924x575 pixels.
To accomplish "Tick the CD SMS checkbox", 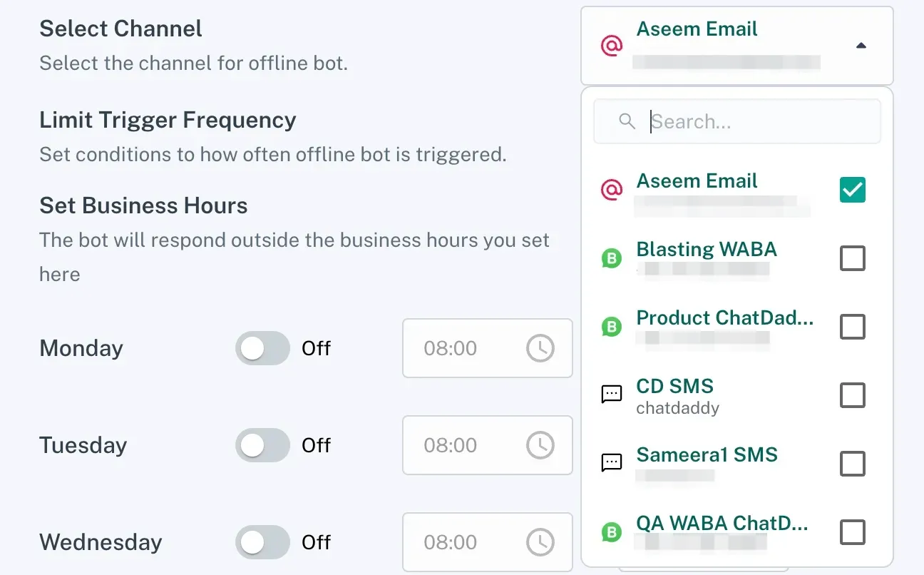I will [852, 395].
